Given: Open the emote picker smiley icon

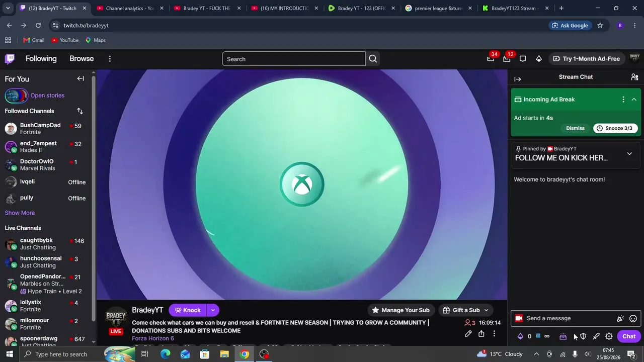Looking at the screenshot, I should pos(633,318).
